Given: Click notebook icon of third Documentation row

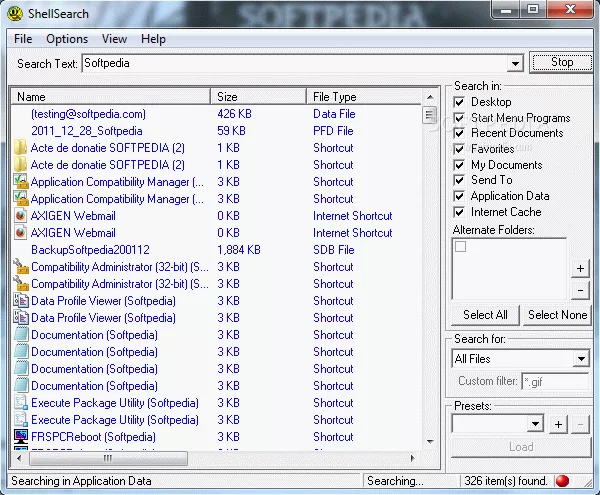Looking at the screenshot, I should 21,369.
